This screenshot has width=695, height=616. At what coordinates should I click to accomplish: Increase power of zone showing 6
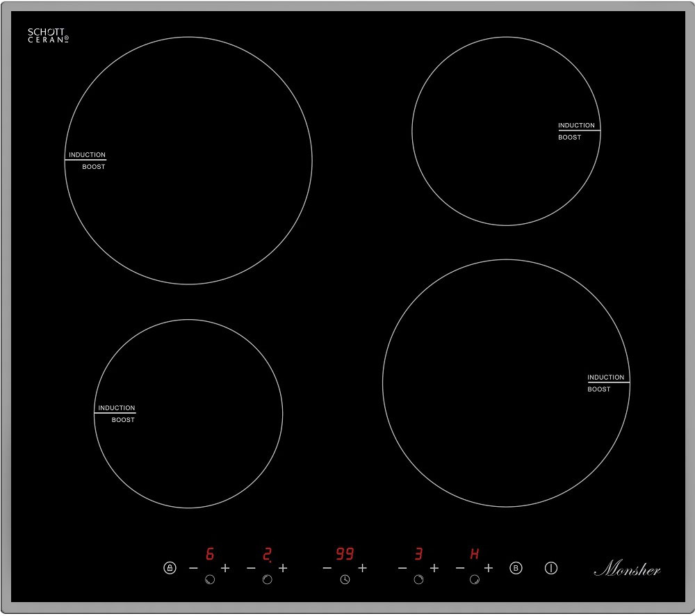click(225, 568)
